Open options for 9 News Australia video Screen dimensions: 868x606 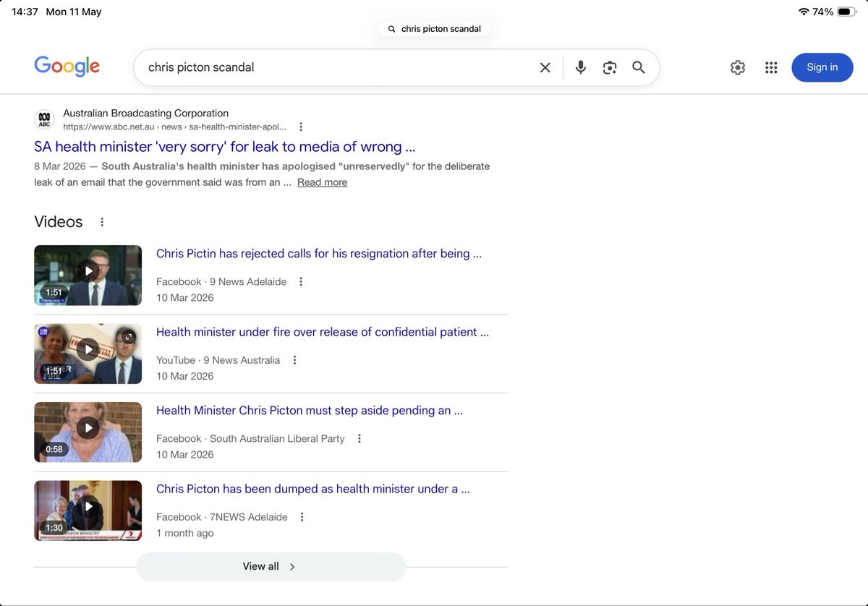(294, 360)
